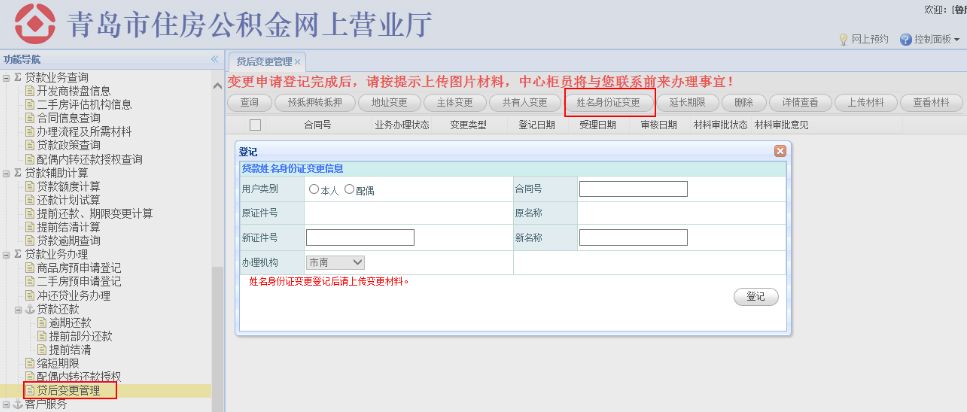Click the document icon beside 贷款政策查询

coord(30,145)
